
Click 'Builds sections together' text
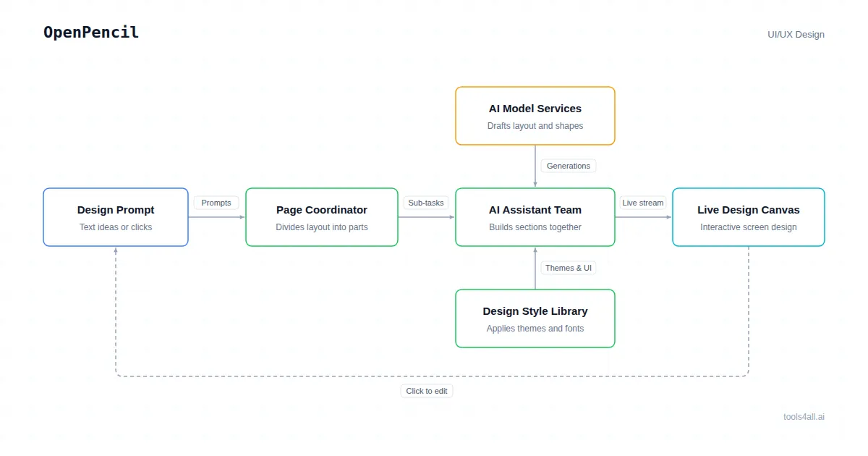tap(535, 227)
